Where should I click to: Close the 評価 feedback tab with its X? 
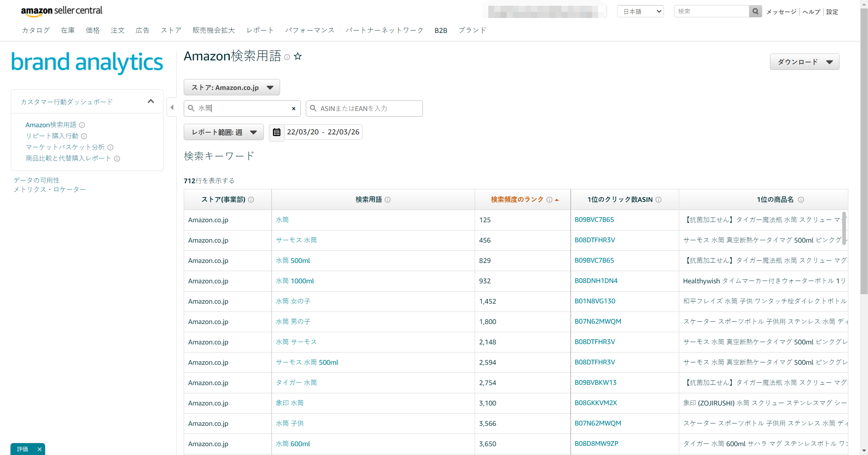39,449
